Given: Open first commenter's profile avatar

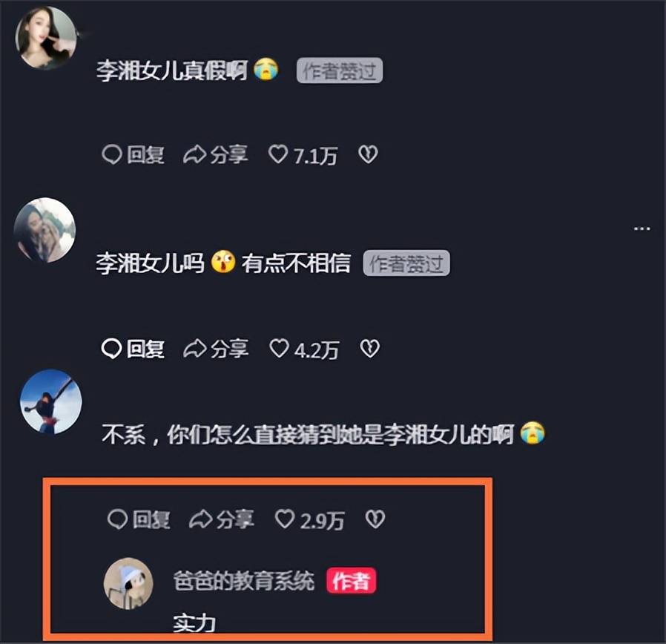Looking at the screenshot, I should [46, 38].
